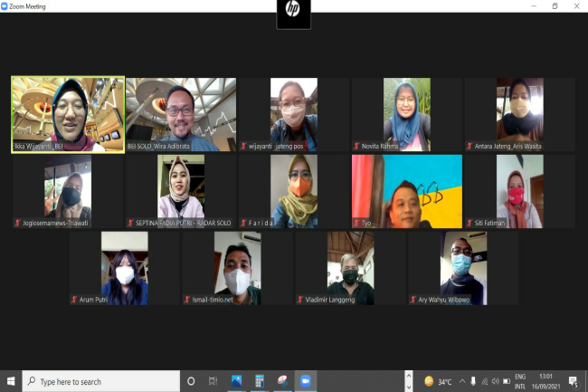Click the Zoom Meeting title bar icon
This screenshot has height=392, width=588.
coord(5,6)
